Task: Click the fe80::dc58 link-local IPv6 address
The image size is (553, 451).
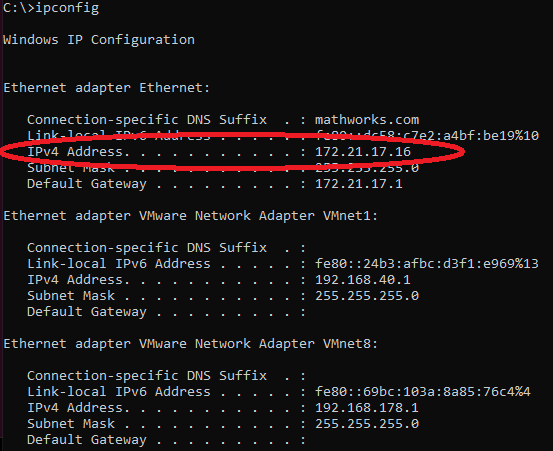Action: pyautogui.click(x=427, y=135)
